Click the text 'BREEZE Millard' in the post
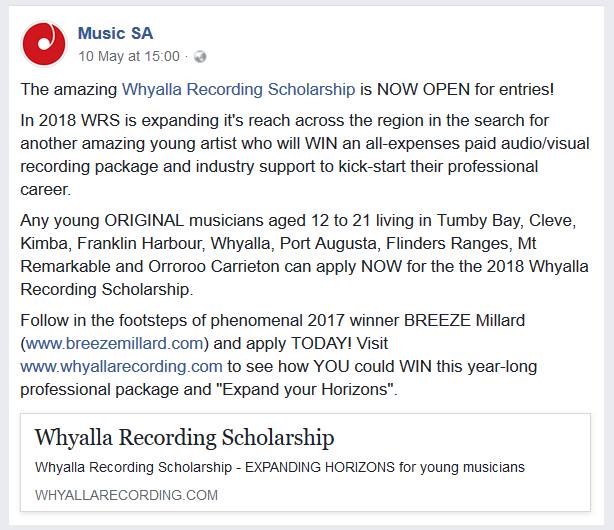The width and height of the screenshot is (614, 530). pos(464,320)
